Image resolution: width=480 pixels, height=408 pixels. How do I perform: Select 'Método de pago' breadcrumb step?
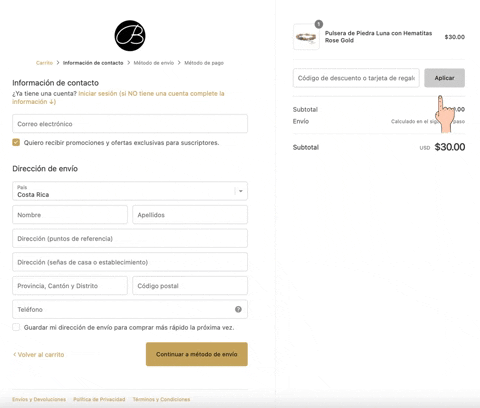[204, 63]
